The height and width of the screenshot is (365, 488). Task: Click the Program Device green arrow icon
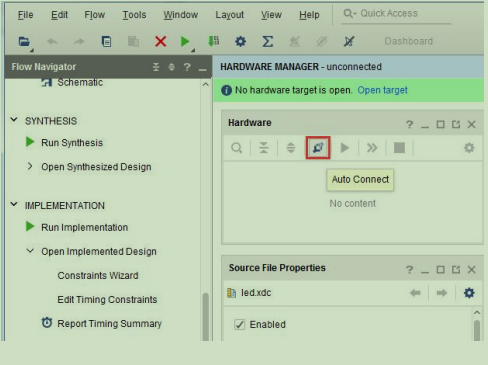pyautogui.click(x=213, y=42)
